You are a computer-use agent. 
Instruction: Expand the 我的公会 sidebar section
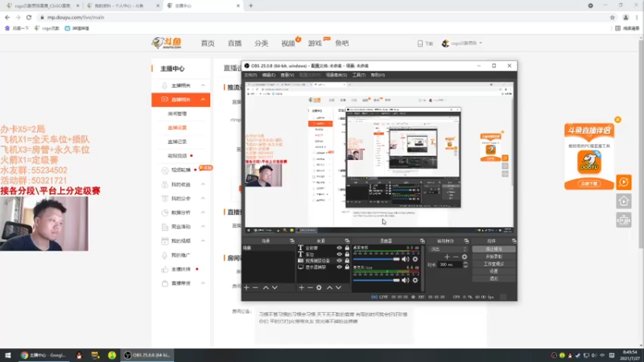(x=203, y=198)
